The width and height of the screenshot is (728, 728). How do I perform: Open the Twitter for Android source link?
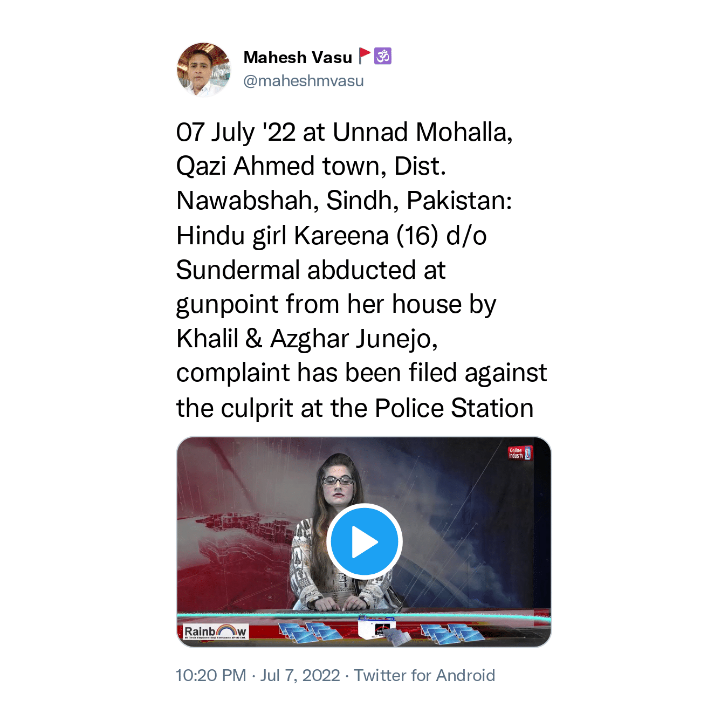(x=424, y=675)
